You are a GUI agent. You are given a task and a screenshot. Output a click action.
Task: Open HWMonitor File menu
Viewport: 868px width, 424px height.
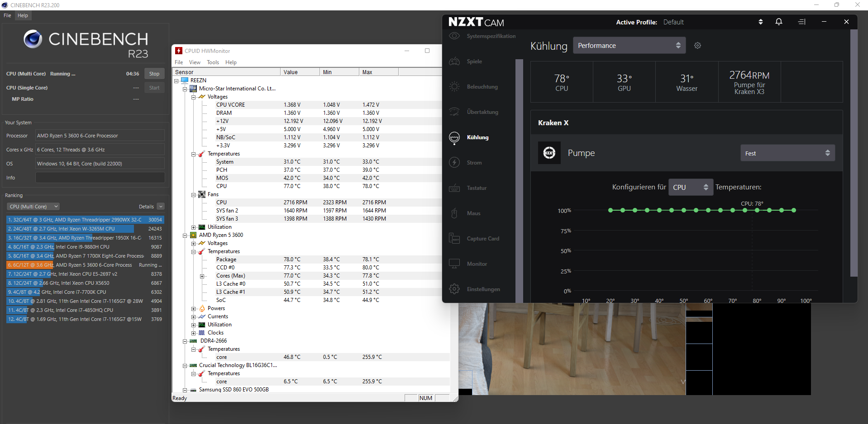(x=179, y=62)
